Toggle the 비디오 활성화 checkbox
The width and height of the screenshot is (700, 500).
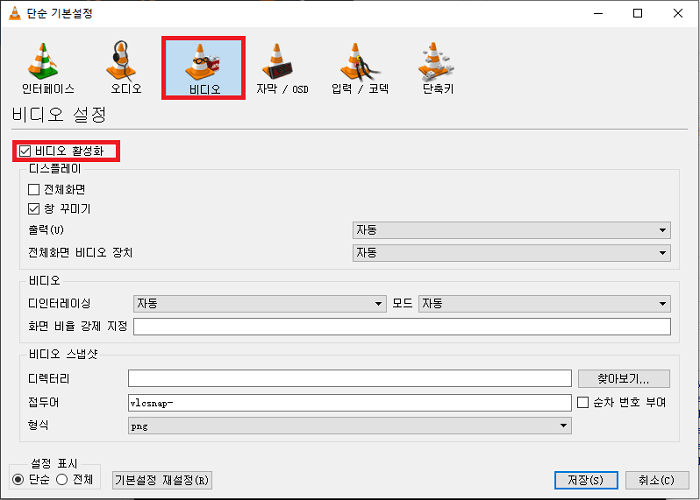tap(25, 151)
